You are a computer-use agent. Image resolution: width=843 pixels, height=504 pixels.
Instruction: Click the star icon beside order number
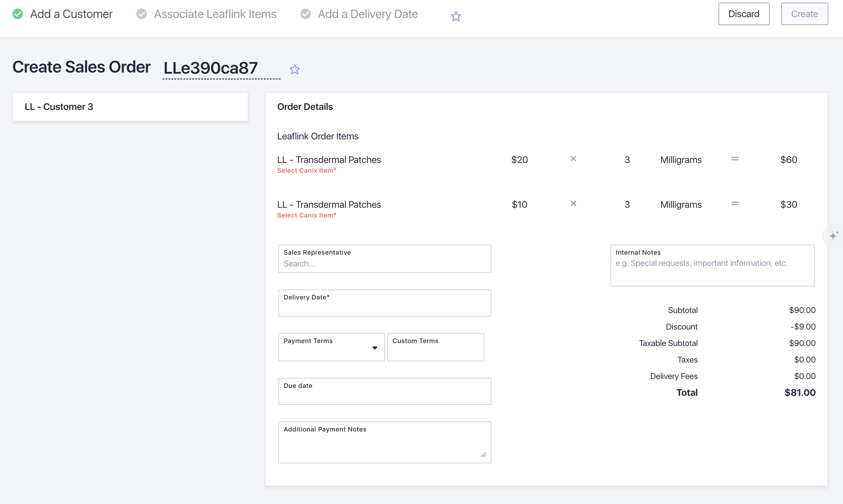click(295, 70)
